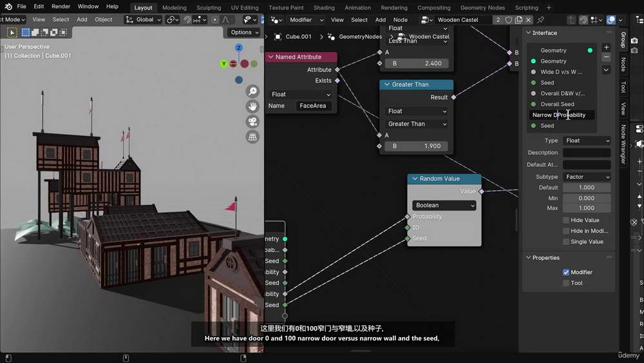
Task: Open node tree browse icon
Action: (426, 20)
